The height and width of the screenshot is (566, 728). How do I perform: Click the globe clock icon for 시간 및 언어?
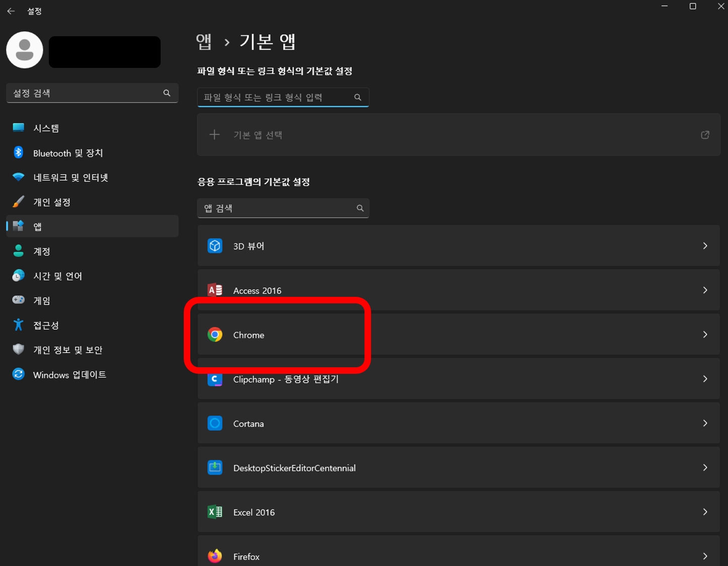pyautogui.click(x=19, y=276)
